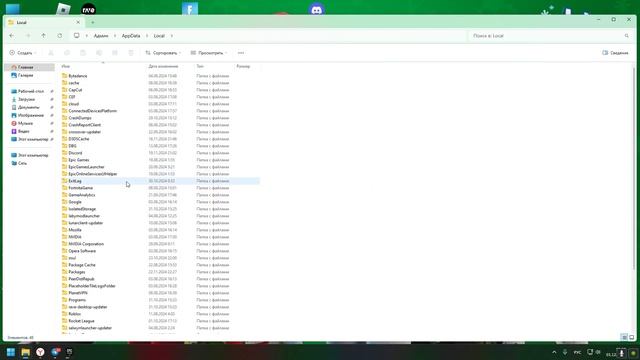Select the Mozilla folder
640x360 pixels.
coord(75,230)
